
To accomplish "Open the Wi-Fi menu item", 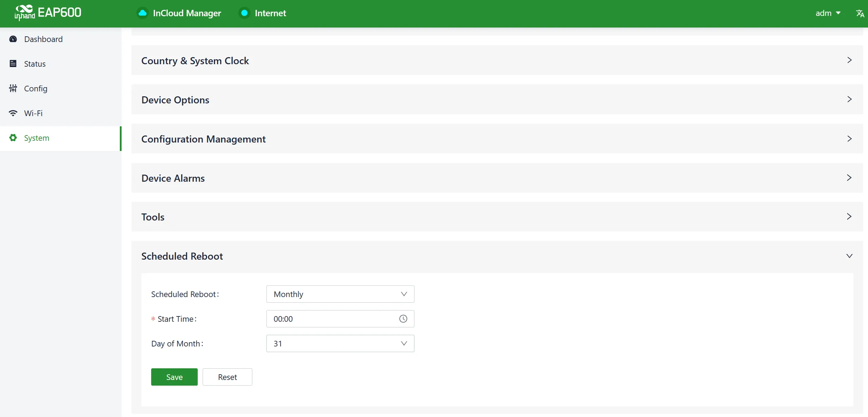I will (x=61, y=113).
